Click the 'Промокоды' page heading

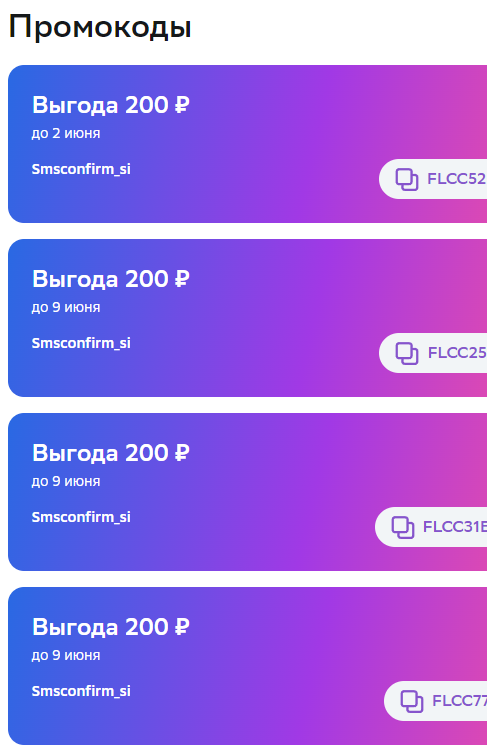(x=100, y=27)
